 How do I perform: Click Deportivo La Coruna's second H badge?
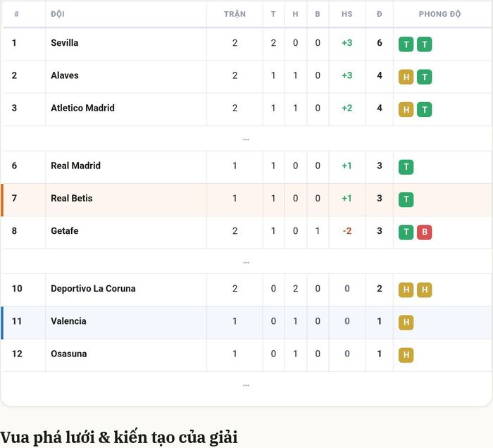[425, 290]
